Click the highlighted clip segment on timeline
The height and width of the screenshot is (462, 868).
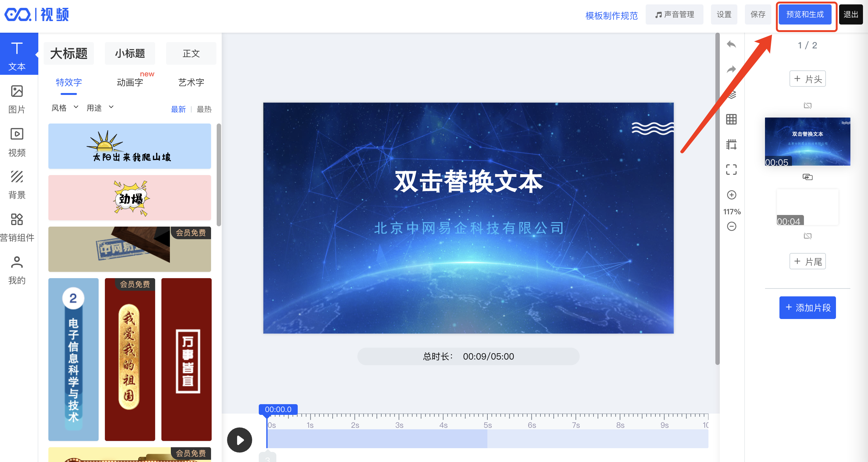377,439
